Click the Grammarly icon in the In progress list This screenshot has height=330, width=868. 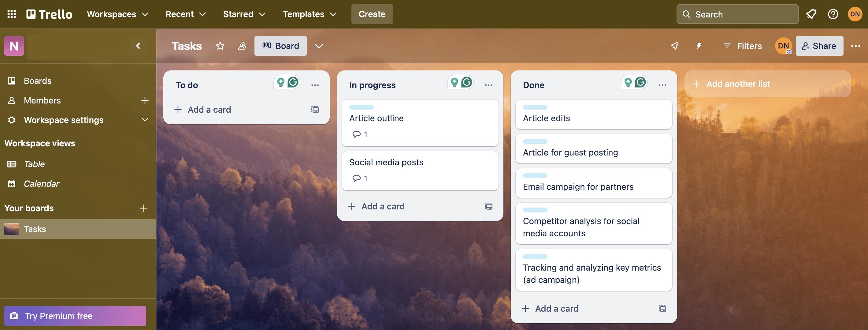point(467,82)
